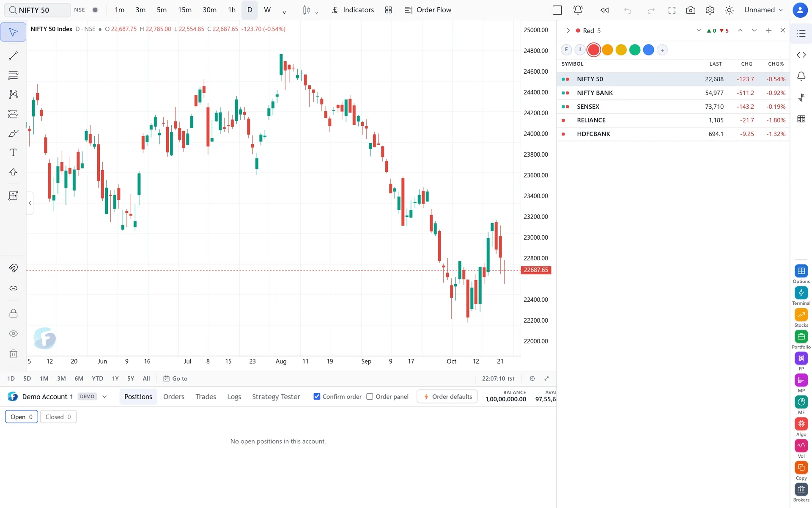The height and width of the screenshot is (508, 812).
Task: Open the Order Flow button
Action: tap(428, 10)
